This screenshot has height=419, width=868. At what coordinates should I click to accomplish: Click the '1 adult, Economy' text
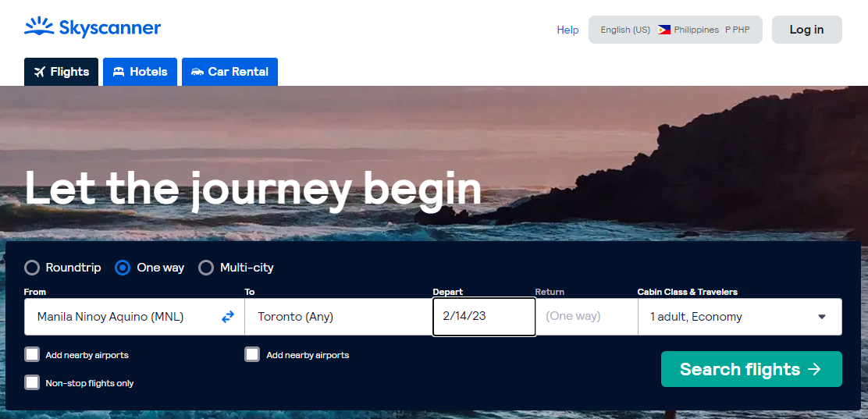[695, 317]
